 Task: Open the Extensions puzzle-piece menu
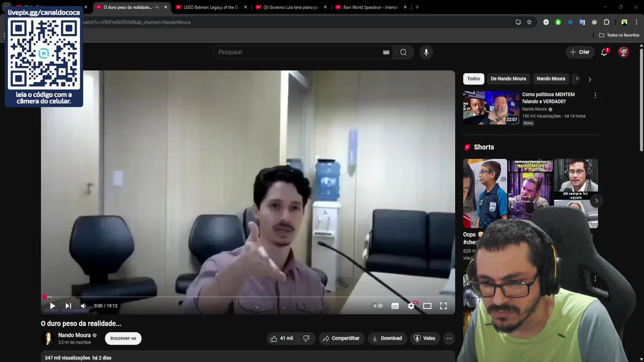606,22
